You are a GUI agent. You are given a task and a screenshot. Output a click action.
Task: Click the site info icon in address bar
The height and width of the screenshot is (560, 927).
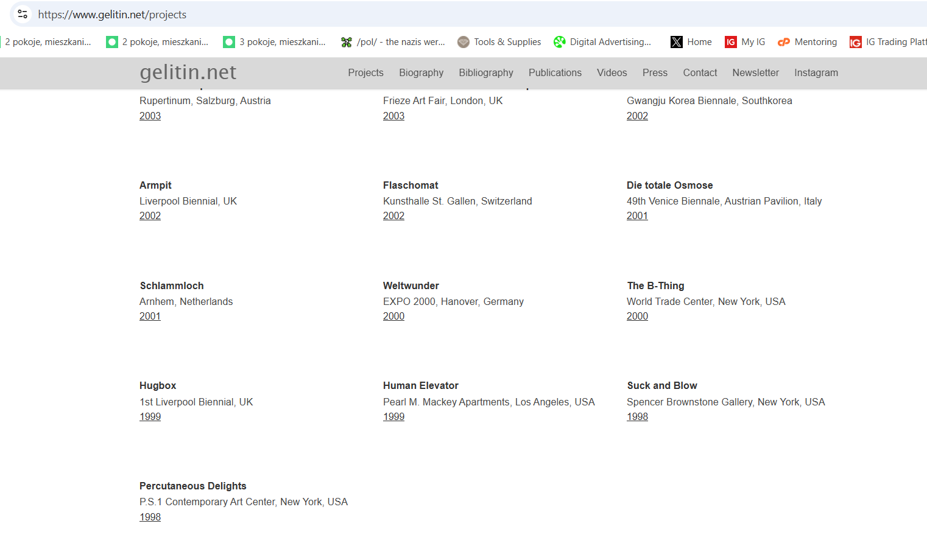(23, 14)
